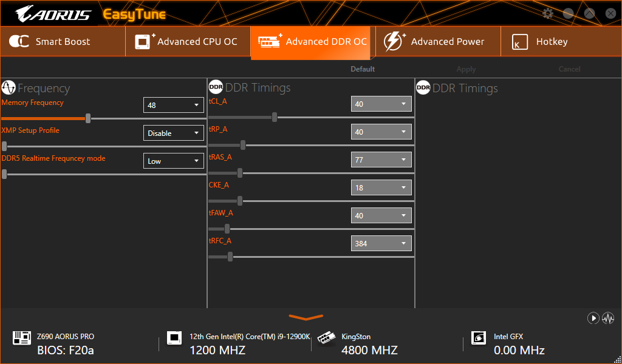Click the EasyTune title text
Image resolution: width=622 pixels, height=364 pixels.
(134, 15)
